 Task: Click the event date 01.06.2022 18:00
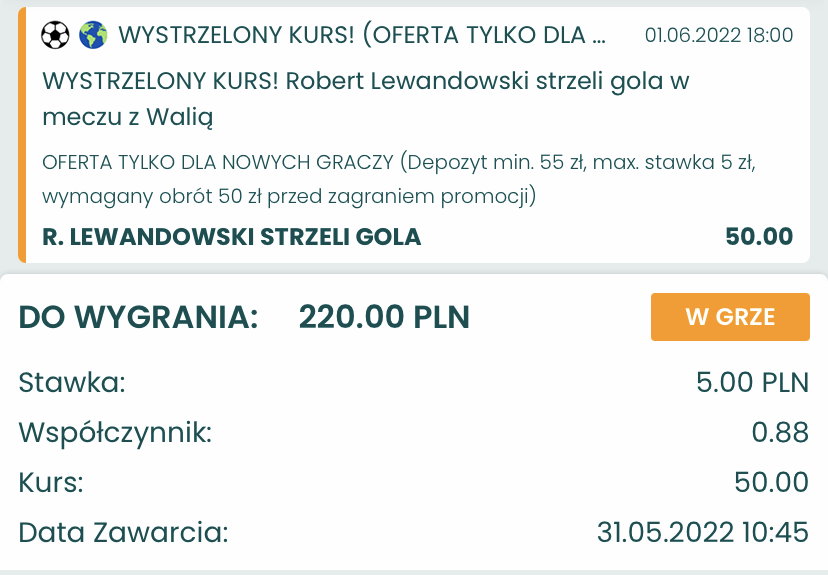(x=719, y=35)
